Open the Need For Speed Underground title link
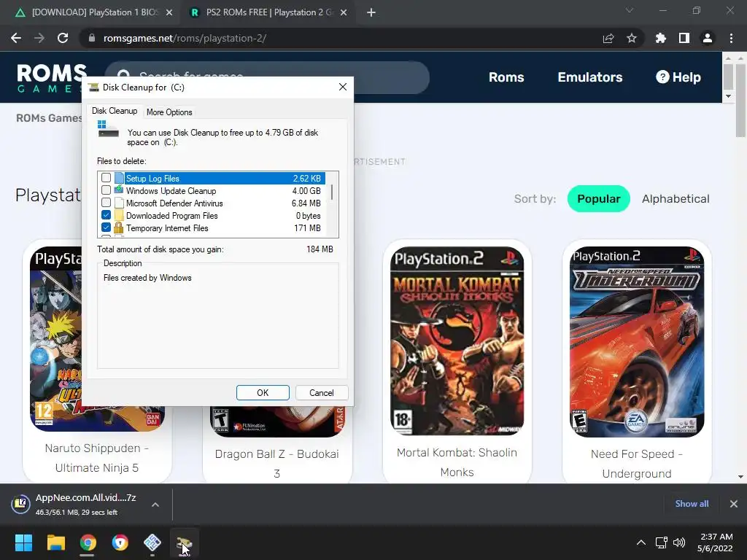Screen dimensions: 747x560 [x=637, y=463]
